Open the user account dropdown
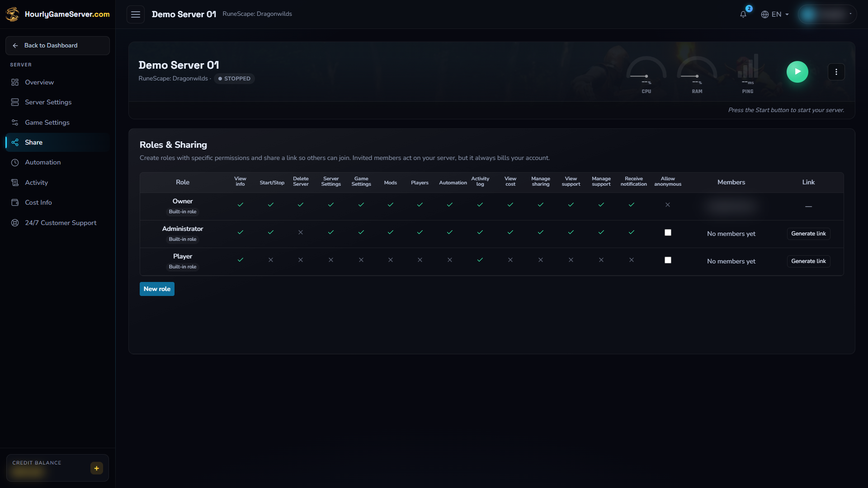 tap(827, 14)
